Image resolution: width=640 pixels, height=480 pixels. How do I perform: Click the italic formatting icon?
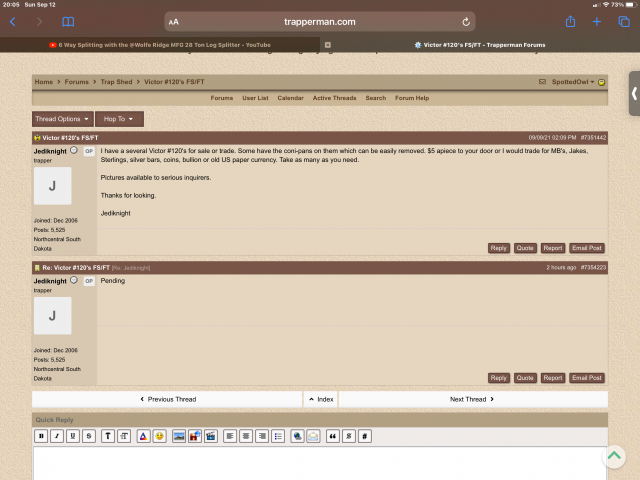click(x=57, y=436)
